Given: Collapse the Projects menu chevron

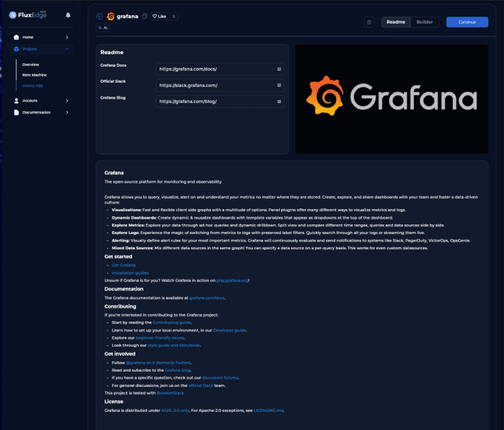Looking at the screenshot, I should pos(67,49).
